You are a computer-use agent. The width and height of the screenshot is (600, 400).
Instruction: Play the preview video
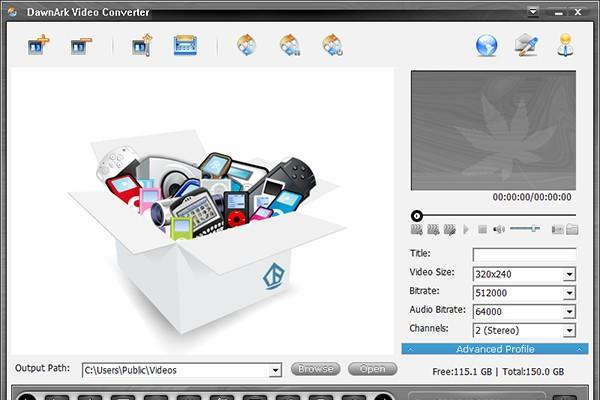click(x=466, y=229)
